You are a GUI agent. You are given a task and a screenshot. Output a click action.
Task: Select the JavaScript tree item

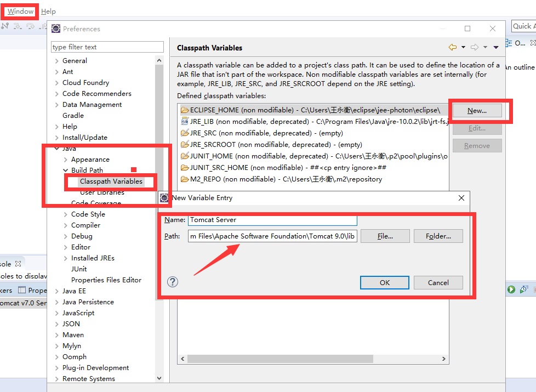click(x=78, y=313)
